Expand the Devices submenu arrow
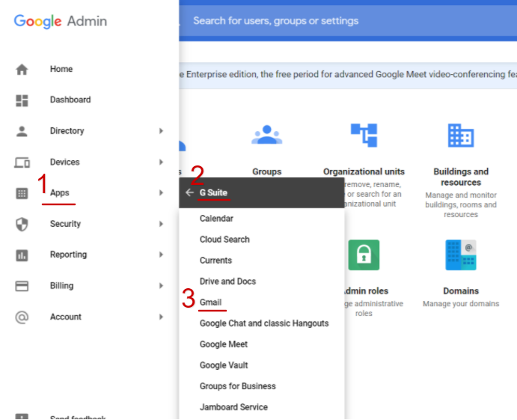517x420 pixels. 161,162
